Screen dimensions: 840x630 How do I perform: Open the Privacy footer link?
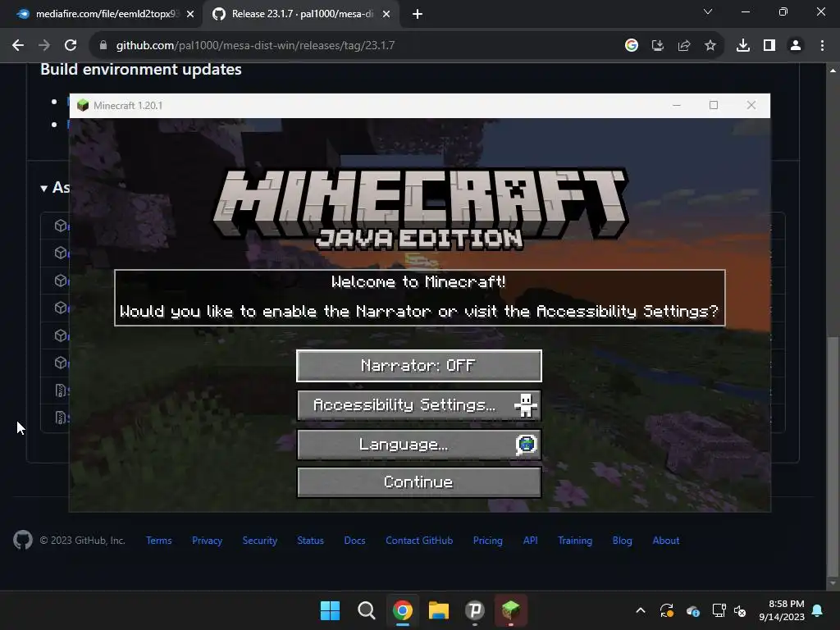(x=208, y=541)
